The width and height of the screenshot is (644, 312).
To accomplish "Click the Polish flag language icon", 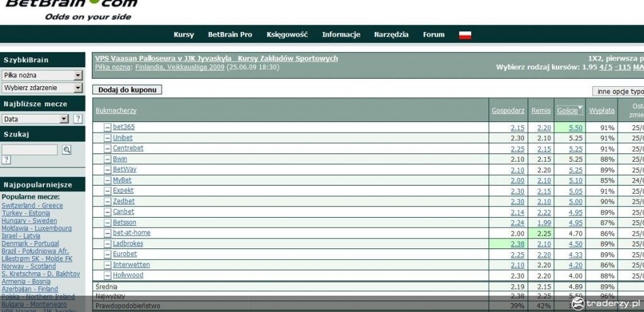I will pyautogui.click(x=465, y=35).
